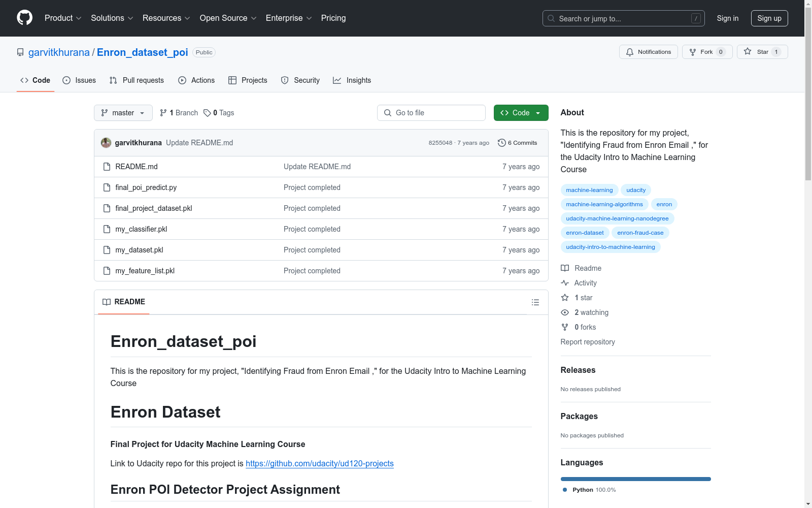Click the search magnifier icon in header
The width and height of the screenshot is (812, 508).
click(551, 18)
